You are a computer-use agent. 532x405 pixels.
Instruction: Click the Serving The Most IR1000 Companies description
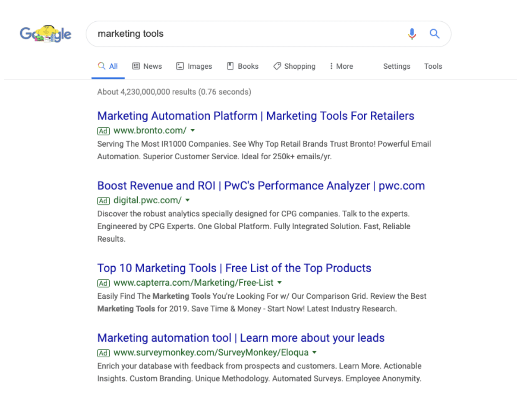(x=264, y=150)
